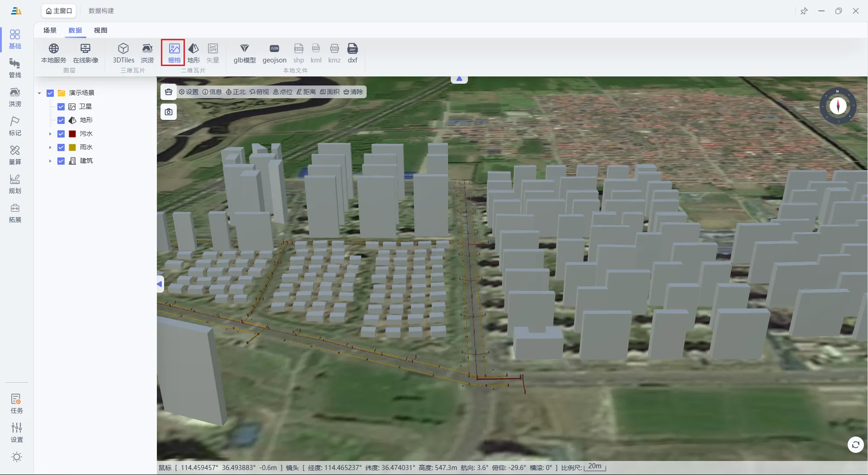
Task: Select the 栅格 raster tile tool
Action: point(175,53)
